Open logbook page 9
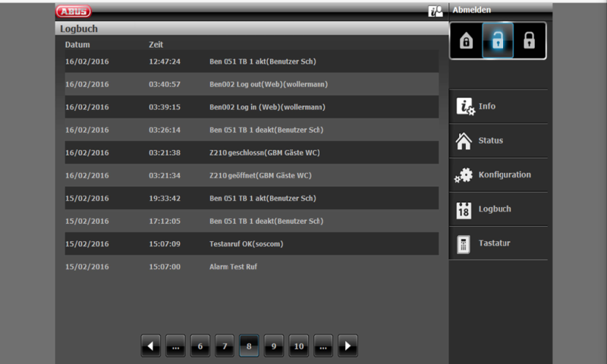607x364 pixels. point(274,346)
